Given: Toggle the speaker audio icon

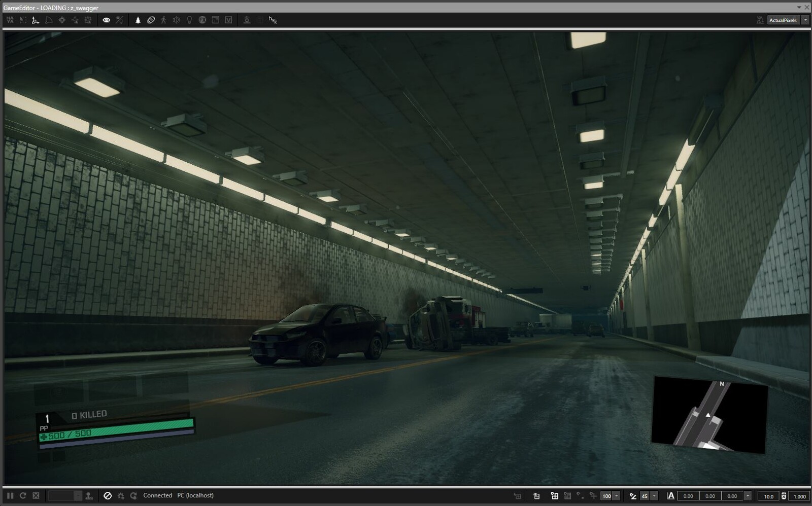Looking at the screenshot, I should 176,20.
